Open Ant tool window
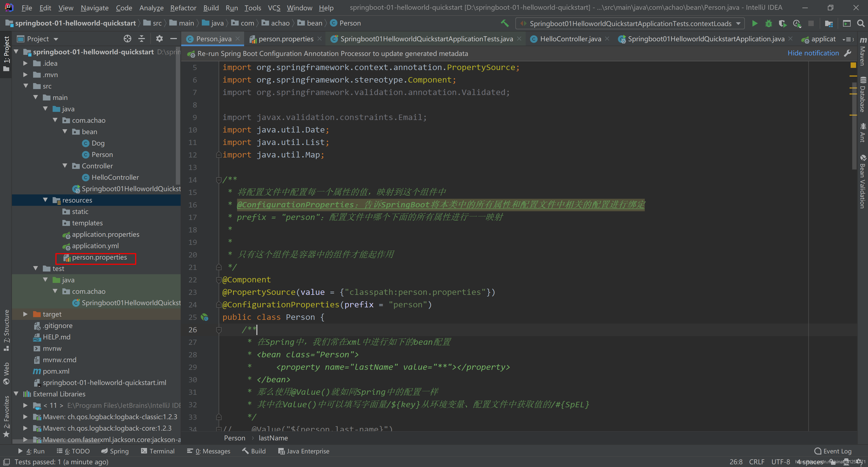 863,133
